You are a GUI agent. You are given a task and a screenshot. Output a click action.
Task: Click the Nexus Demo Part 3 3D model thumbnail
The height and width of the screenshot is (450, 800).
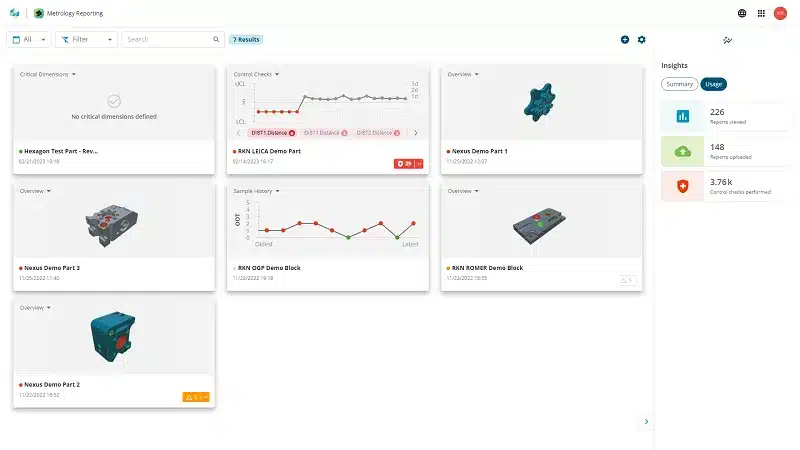click(111, 225)
